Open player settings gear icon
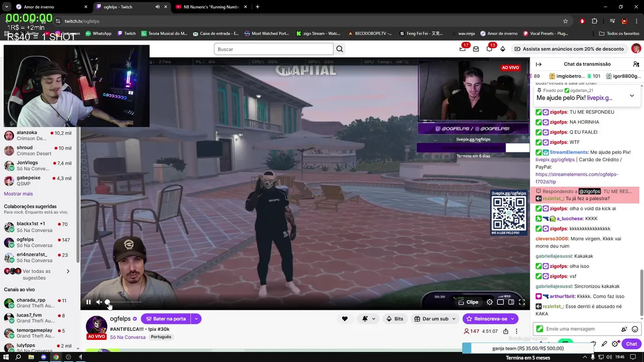 click(x=490, y=302)
